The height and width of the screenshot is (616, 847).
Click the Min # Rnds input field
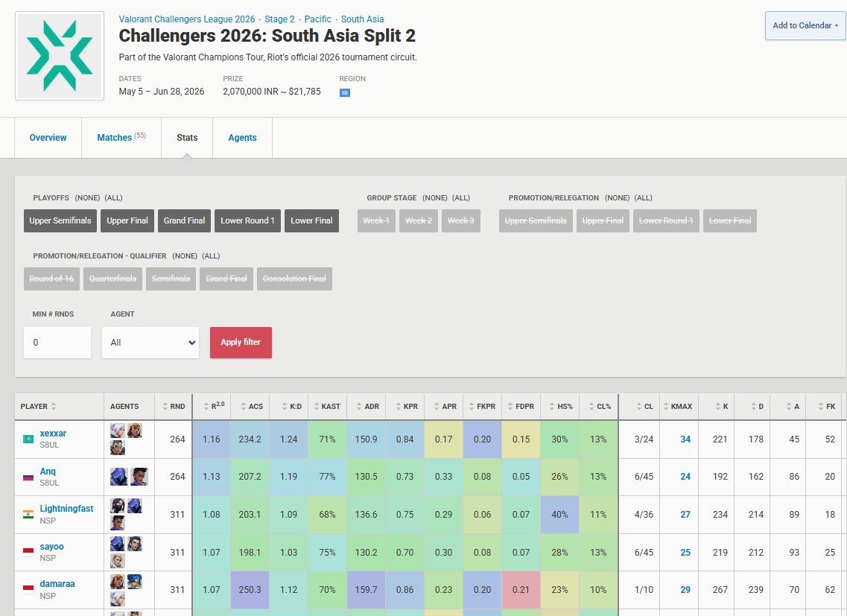click(x=57, y=342)
